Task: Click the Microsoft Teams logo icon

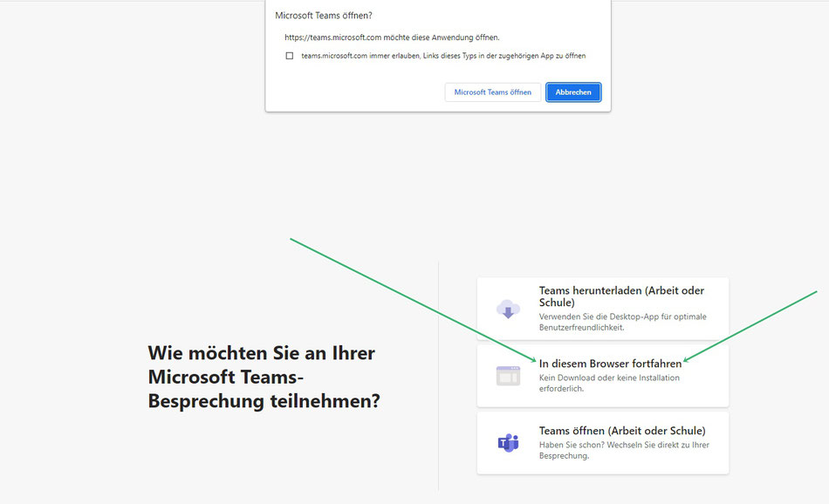Action: pyautogui.click(x=508, y=443)
